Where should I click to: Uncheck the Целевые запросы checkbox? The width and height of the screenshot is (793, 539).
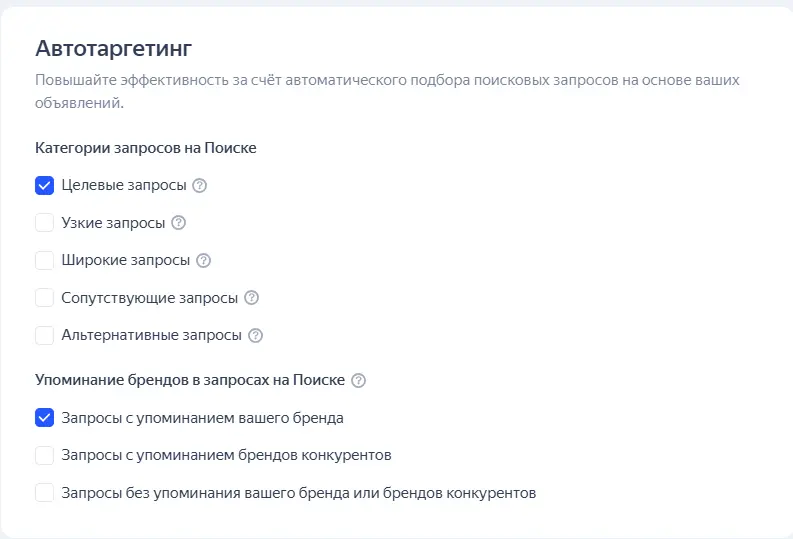[x=45, y=186]
